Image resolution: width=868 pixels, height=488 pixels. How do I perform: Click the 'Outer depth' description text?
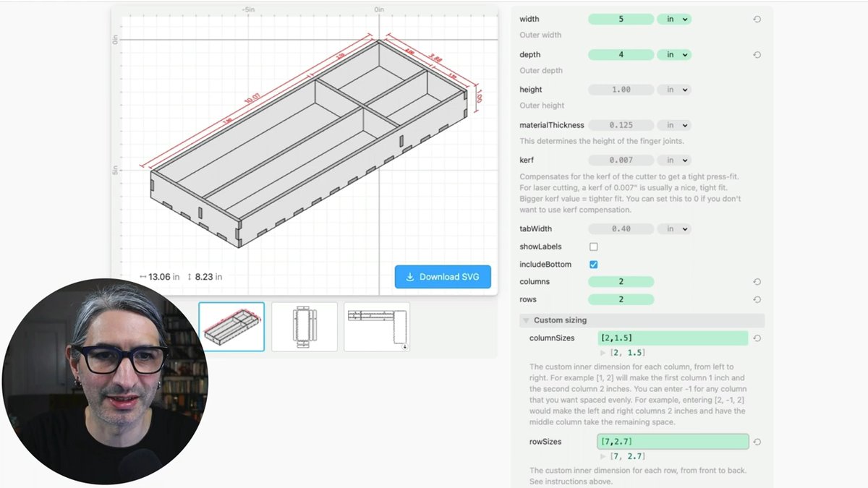(x=541, y=71)
